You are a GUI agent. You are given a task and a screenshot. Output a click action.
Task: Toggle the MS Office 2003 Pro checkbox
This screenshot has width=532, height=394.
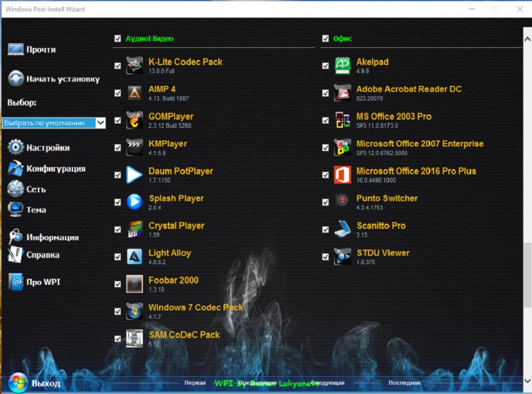[325, 120]
